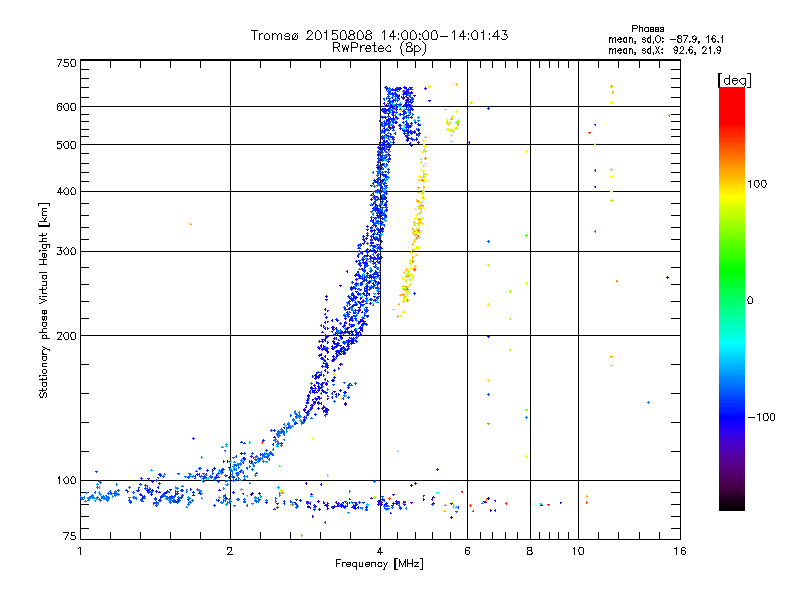The image size is (800, 600).
Task: Click the y-axis tick label '200'
Action: 66,336
